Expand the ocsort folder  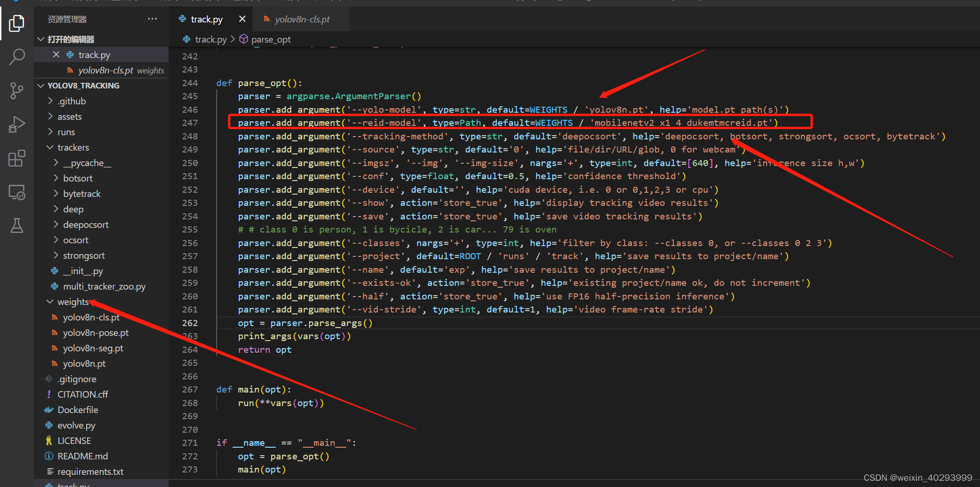pos(75,240)
